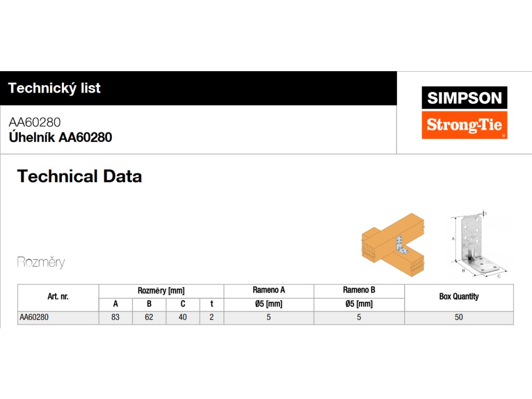Click the Technical Data heading
The width and height of the screenshot is (532, 399).
click(x=79, y=177)
